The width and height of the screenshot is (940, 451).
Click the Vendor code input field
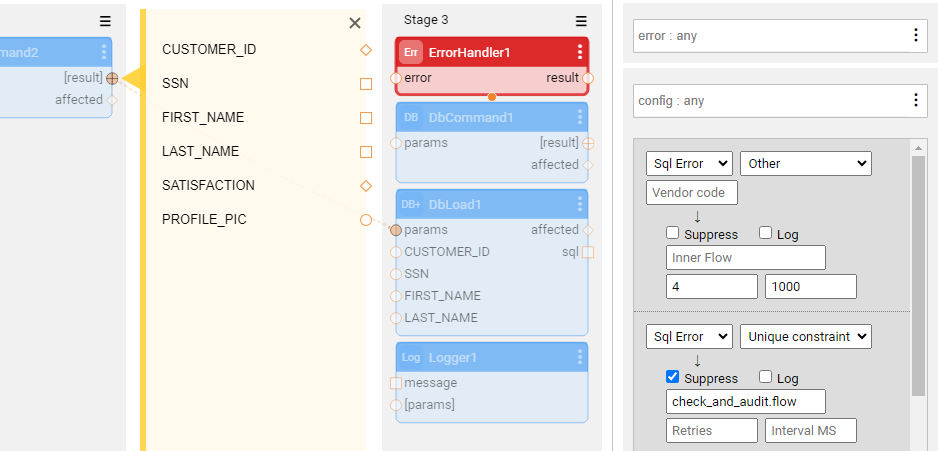click(692, 192)
